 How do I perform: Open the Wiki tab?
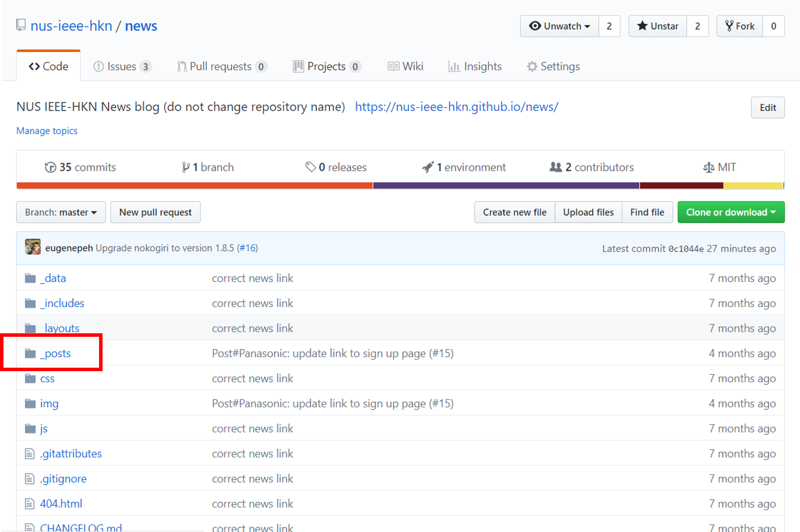coord(406,66)
